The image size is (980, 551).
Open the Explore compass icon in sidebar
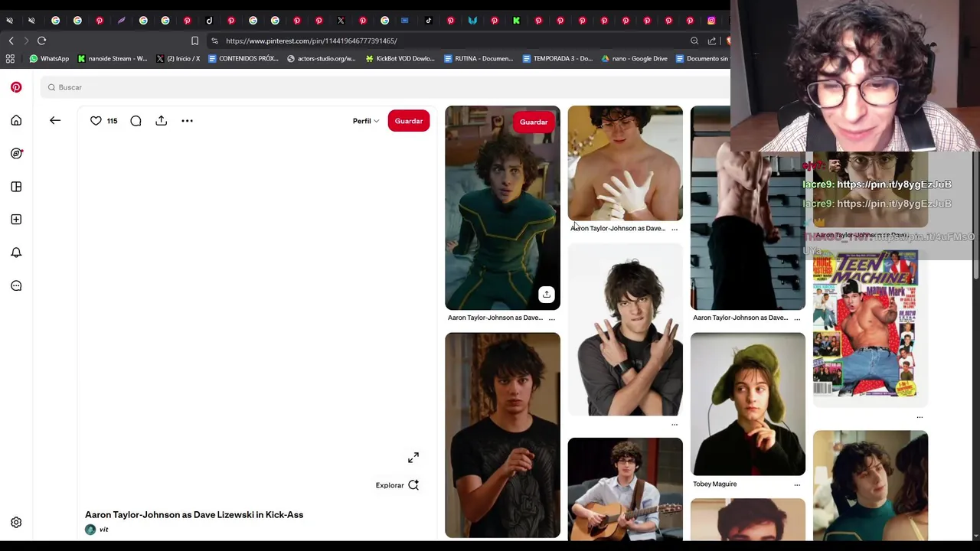coord(16,153)
